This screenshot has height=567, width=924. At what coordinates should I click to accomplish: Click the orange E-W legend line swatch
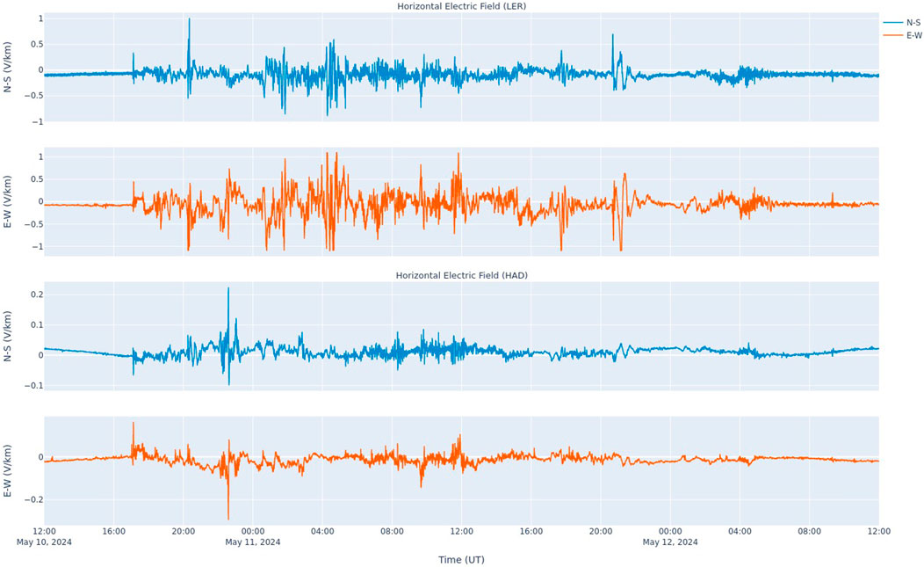(x=893, y=35)
